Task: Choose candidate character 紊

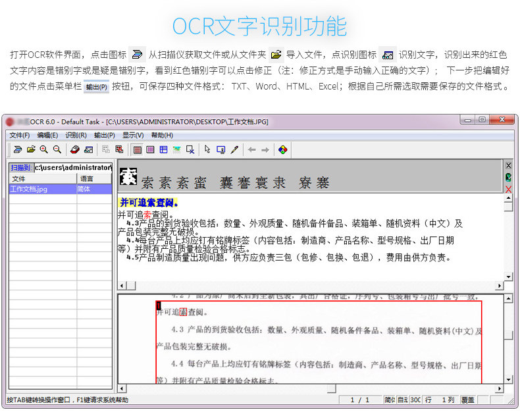Action: (x=183, y=183)
